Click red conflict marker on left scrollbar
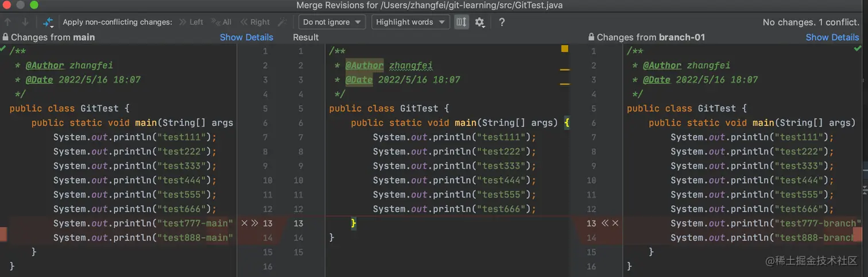The height and width of the screenshot is (277, 868). coord(3,234)
